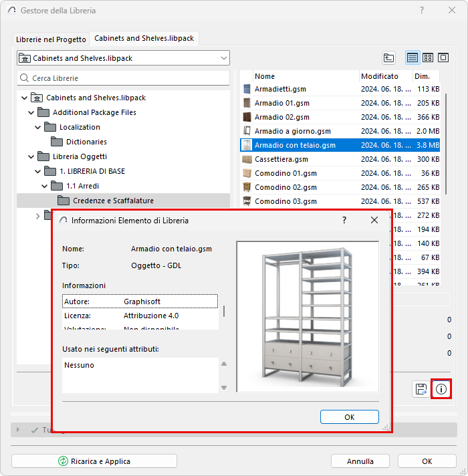The height and width of the screenshot is (476, 468).
Task: Click OK in Gestore della Libreria
Action: 427,461
